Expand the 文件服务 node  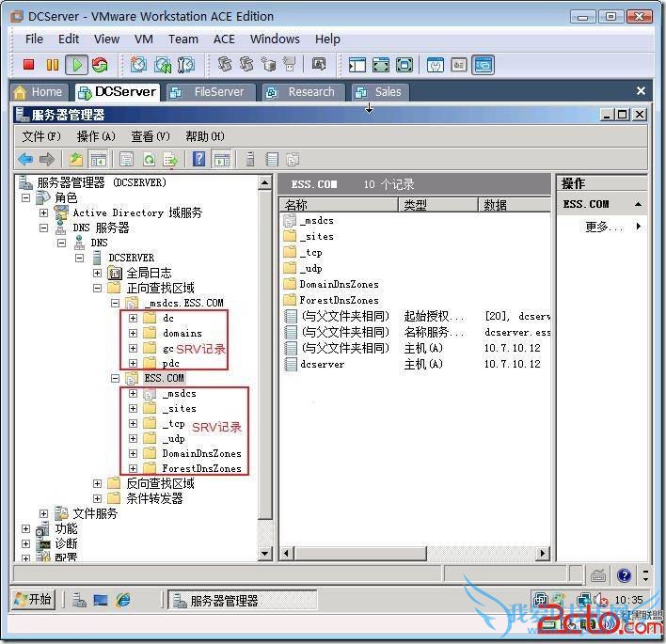tap(44, 513)
